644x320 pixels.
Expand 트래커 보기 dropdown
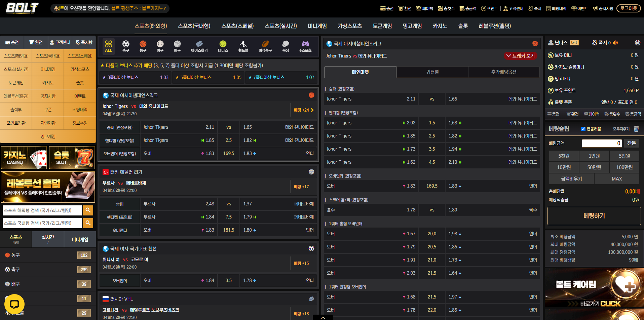tap(520, 56)
